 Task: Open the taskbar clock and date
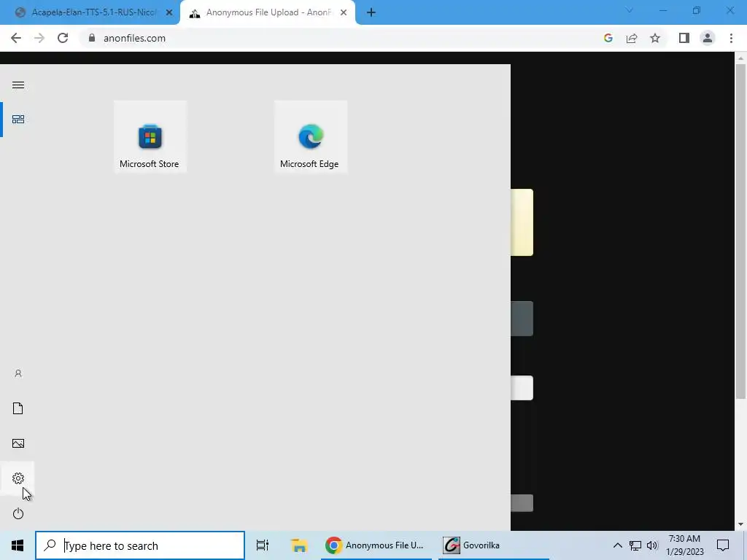click(x=684, y=545)
